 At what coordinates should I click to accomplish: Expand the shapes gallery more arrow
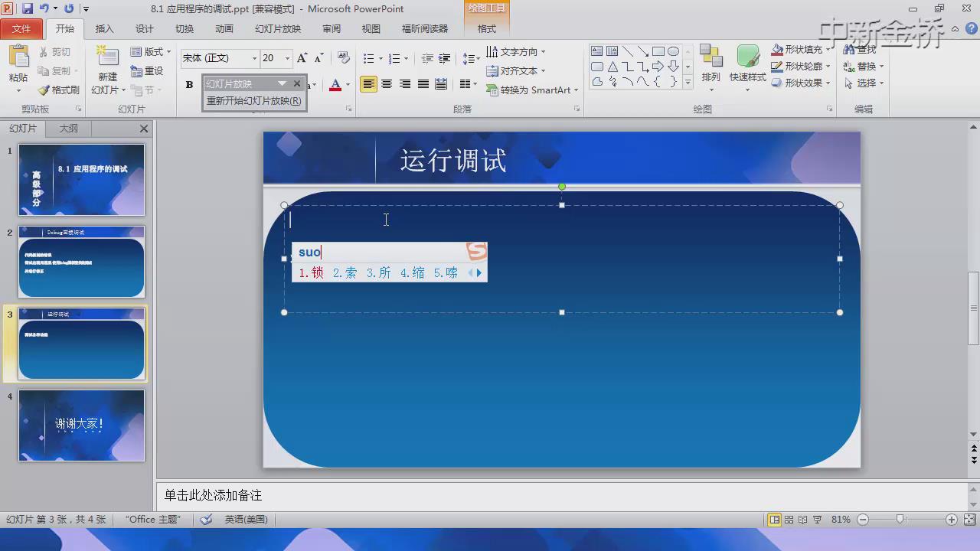click(687, 83)
